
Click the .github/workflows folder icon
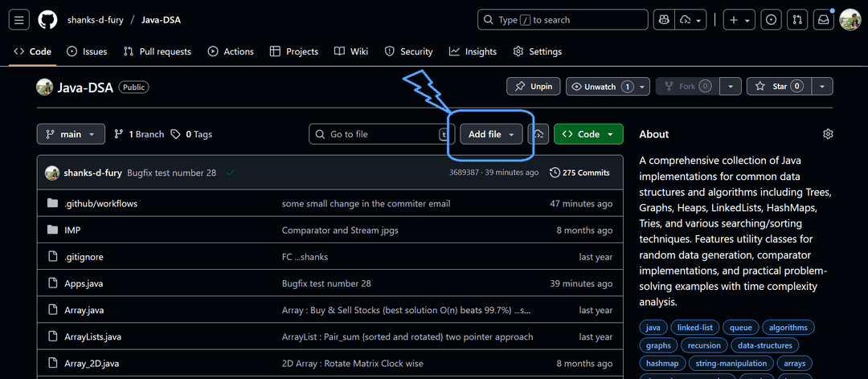[x=52, y=203]
